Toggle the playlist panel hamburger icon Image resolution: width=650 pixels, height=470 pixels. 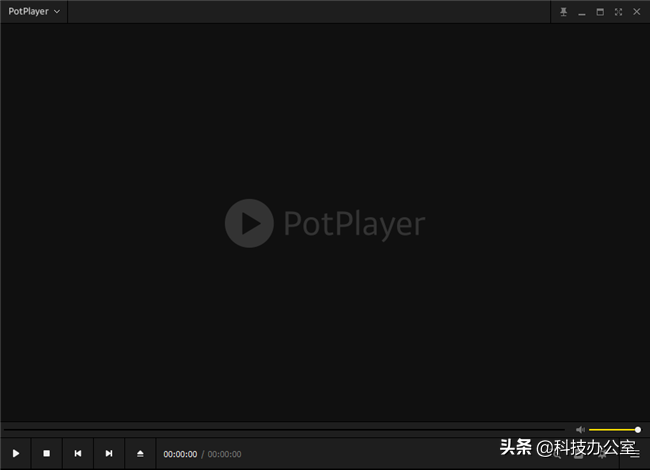tap(635, 454)
